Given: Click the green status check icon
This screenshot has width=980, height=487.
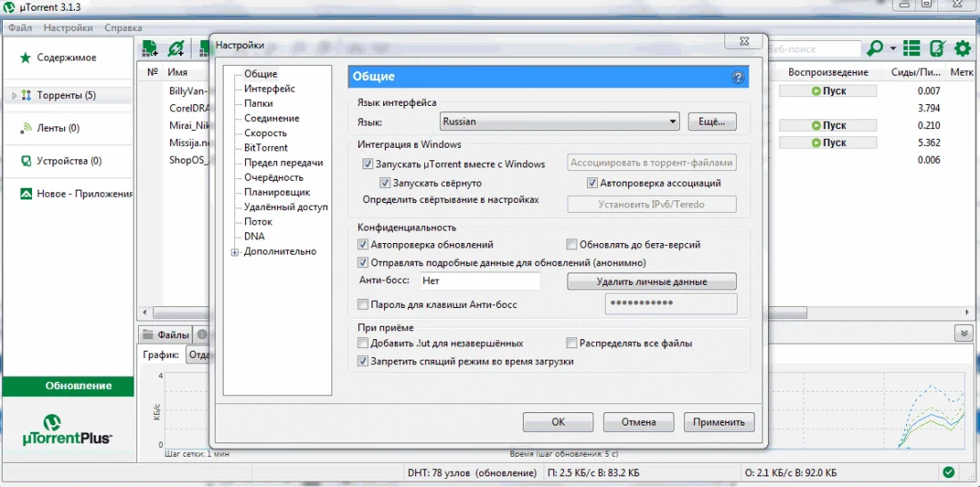Looking at the screenshot, I should 948,471.
